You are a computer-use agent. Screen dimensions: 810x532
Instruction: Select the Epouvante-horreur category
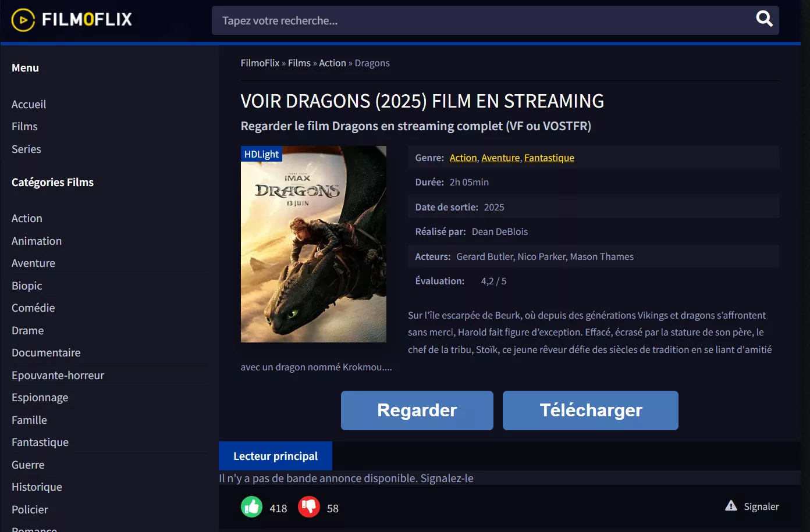click(x=58, y=375)
